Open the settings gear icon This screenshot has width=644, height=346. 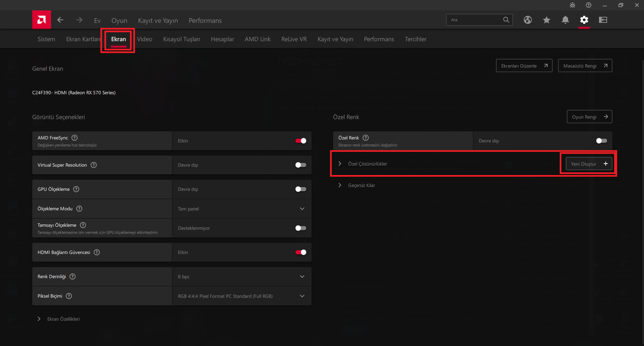[584, 20]
